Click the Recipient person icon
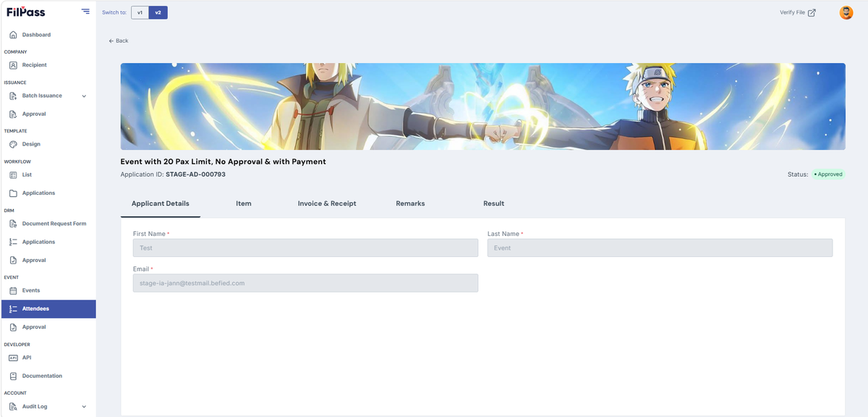This screenshot has height=417, width=868. (x=13, y=65)
